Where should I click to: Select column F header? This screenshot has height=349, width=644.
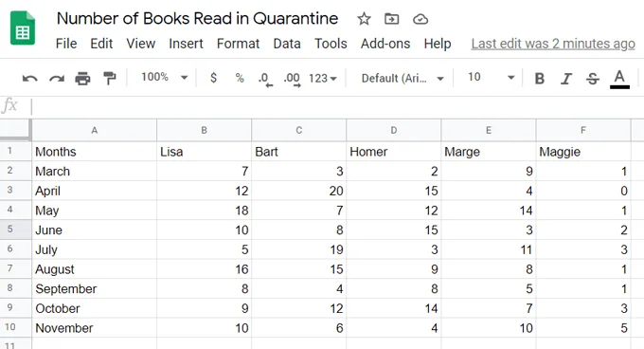[583, 130]
